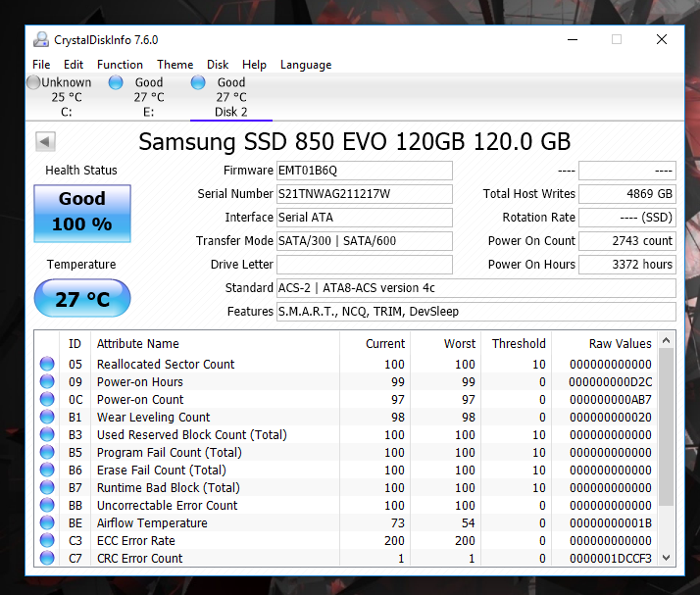
Task: Click status orb of Used Reserved Block Count row
Action: tap(47, 434)
